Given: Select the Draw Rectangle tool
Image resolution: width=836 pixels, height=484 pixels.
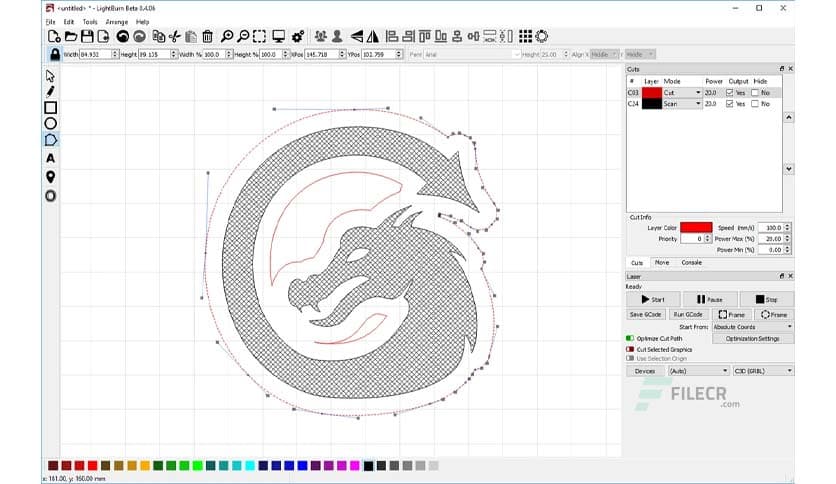Looking at the screenshot, I should tap(50, 107).
